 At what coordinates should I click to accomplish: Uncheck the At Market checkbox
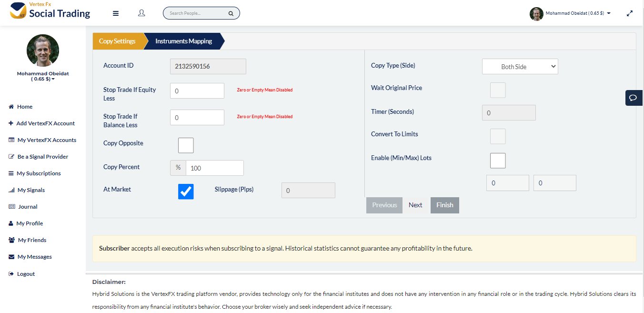point(186,191)
